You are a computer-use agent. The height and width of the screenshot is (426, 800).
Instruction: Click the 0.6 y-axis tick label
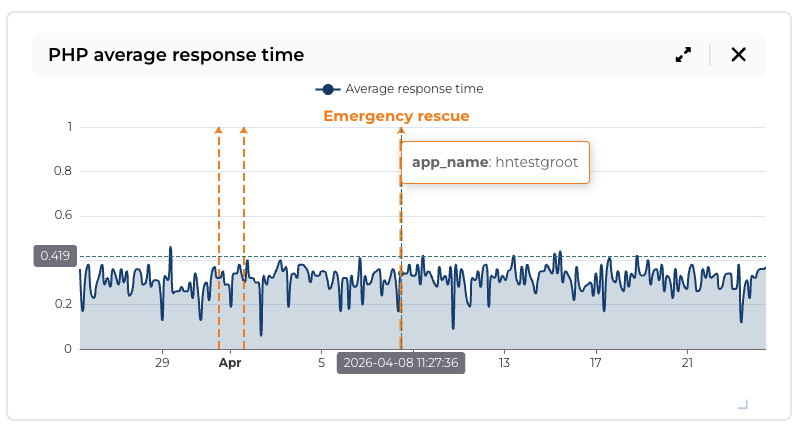pyautogui.click(x=63, y=215)
